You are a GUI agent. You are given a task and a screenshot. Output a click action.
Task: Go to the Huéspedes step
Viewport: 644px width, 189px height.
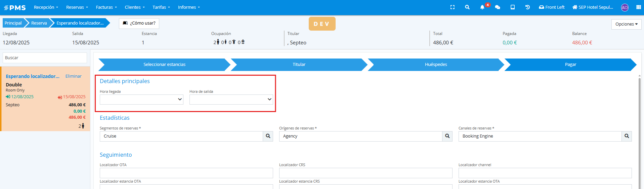(x=436, y=65)
